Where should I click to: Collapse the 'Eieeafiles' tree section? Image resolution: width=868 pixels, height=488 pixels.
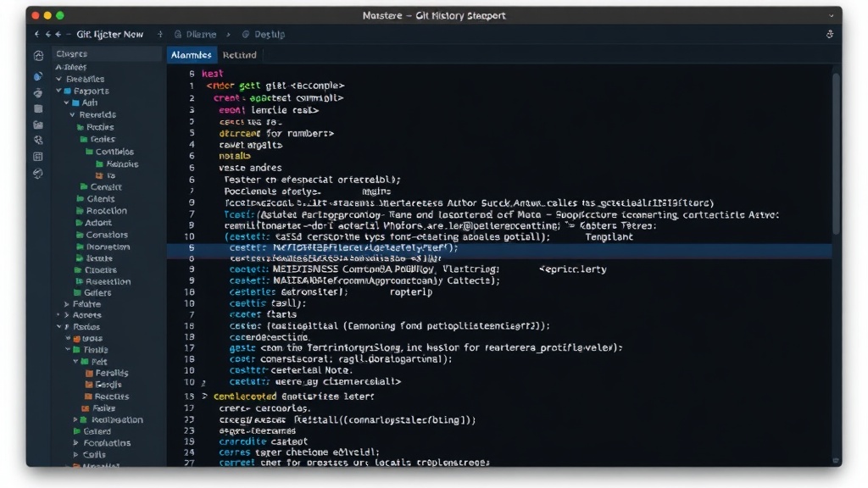point(58,79)
